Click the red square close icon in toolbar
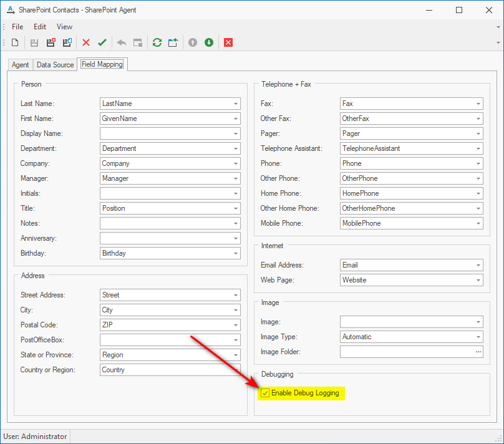 228,42
